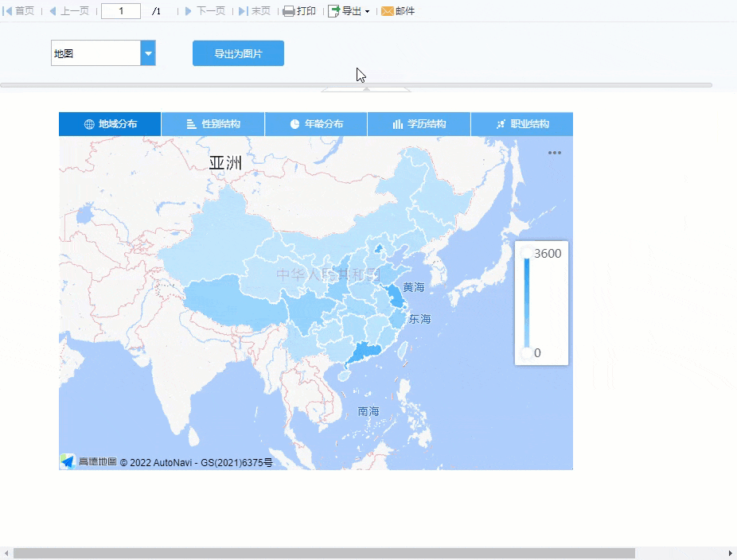
Task: Jump to next page (下一页)
Action: [x=189, y=11]
